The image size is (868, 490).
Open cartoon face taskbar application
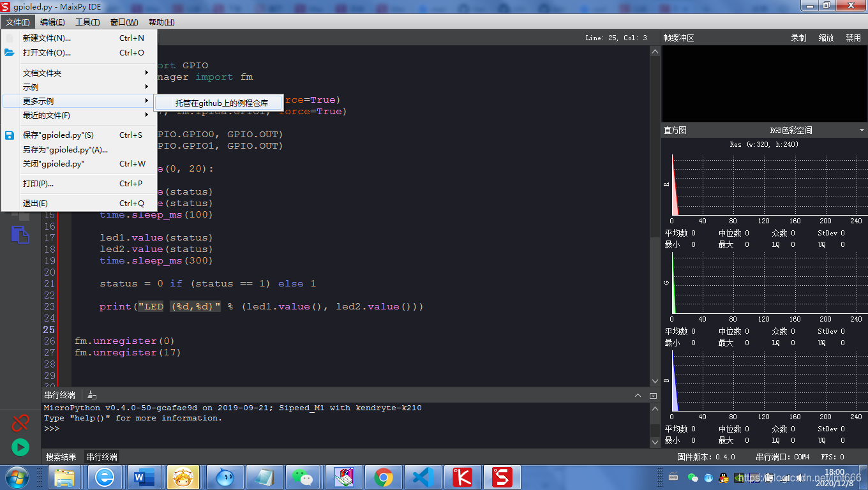click(184, 477)
